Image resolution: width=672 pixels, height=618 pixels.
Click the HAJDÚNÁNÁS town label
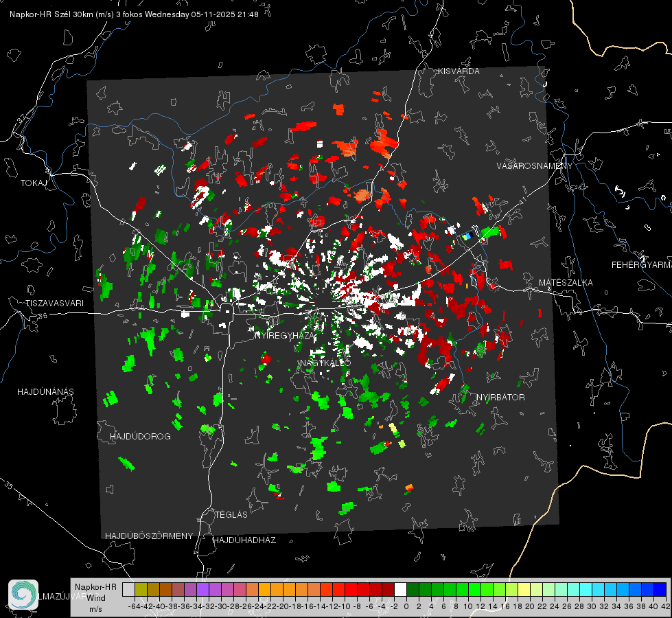point(45,392)
